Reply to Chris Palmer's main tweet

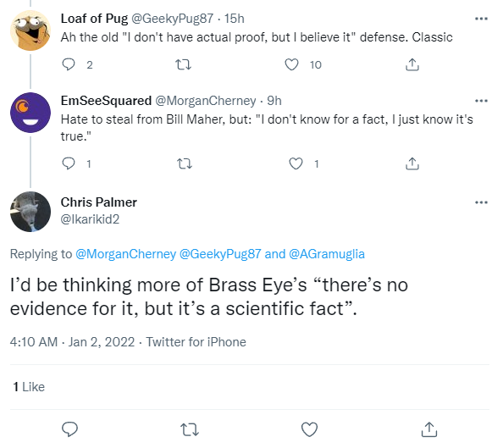(x=69, y=429)
